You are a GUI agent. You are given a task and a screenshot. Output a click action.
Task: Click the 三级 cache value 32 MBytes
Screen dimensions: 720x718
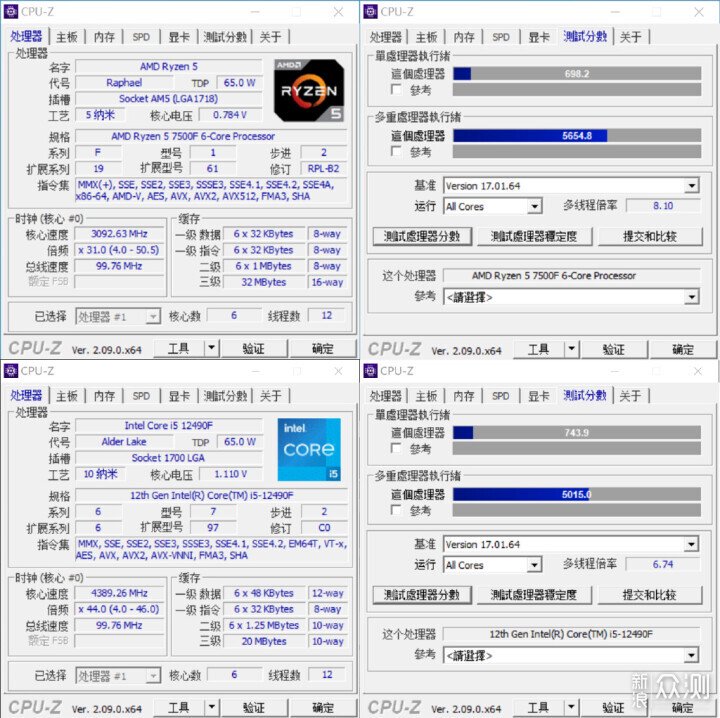(264, 282)
